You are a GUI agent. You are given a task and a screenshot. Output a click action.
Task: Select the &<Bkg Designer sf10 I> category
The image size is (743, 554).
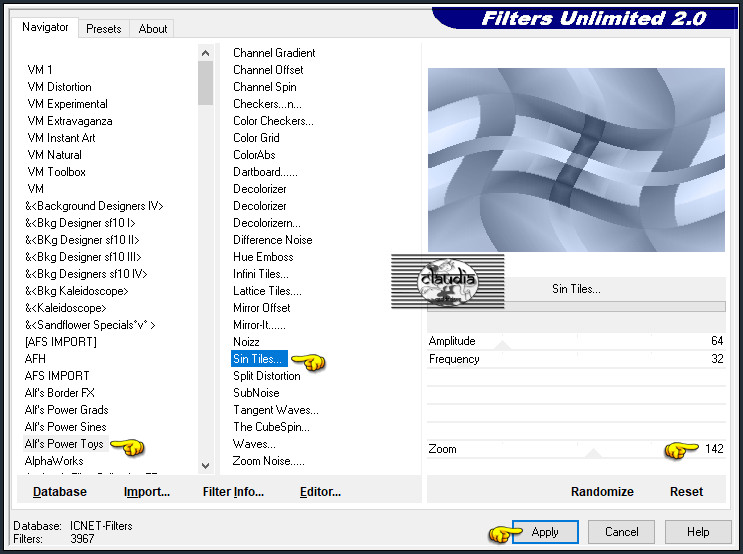(x=80, y=223)
